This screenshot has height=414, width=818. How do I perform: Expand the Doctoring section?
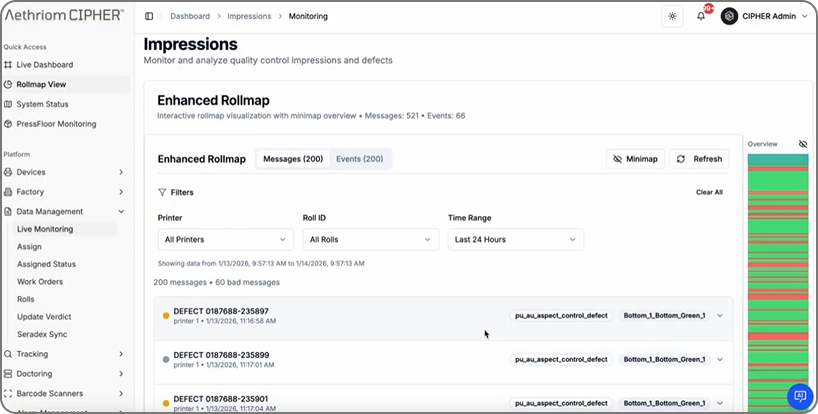tap(121, 374)
